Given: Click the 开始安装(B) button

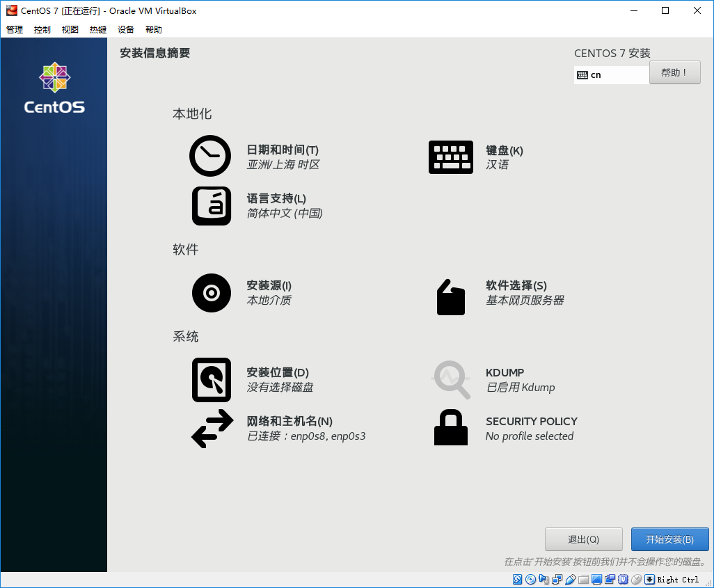Looking at the screenshot, I should pos(670,539).
